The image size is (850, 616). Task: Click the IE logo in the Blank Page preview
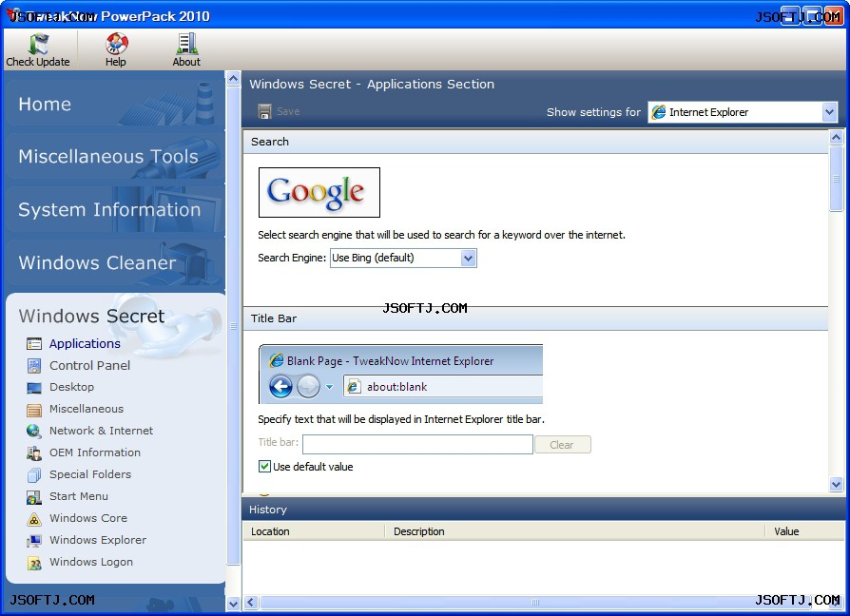[276, 360]
